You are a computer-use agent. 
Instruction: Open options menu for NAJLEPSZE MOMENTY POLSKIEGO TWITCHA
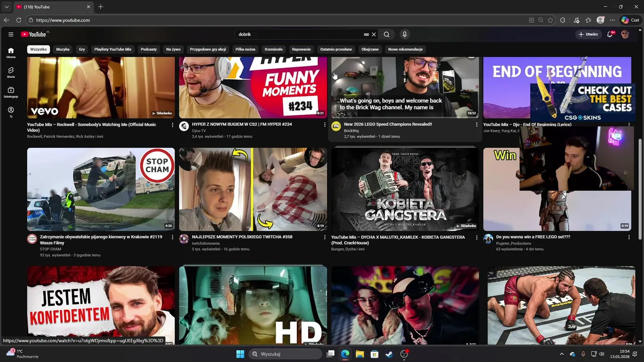[325, 237]
